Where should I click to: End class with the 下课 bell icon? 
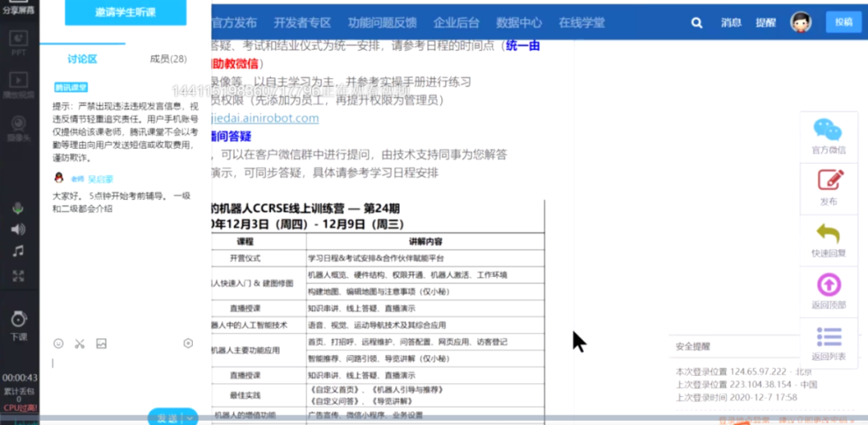click(x=18, y=326)
